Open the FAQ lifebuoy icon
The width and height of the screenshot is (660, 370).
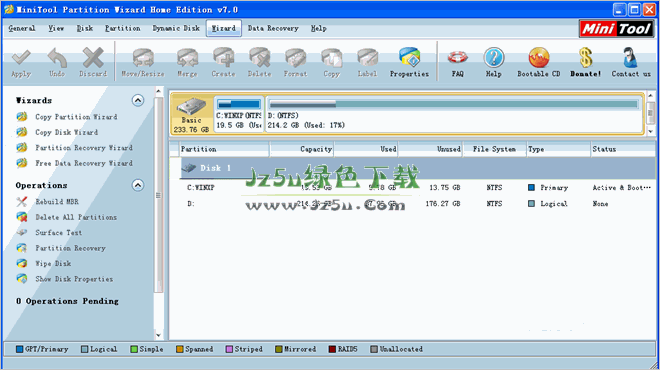click(x=458, y=58)
